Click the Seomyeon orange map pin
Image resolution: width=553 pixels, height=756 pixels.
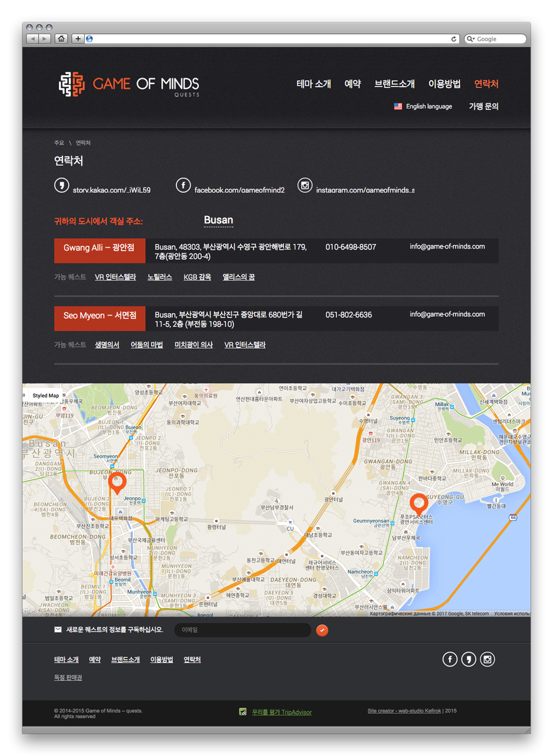click(x=117, y=483)
